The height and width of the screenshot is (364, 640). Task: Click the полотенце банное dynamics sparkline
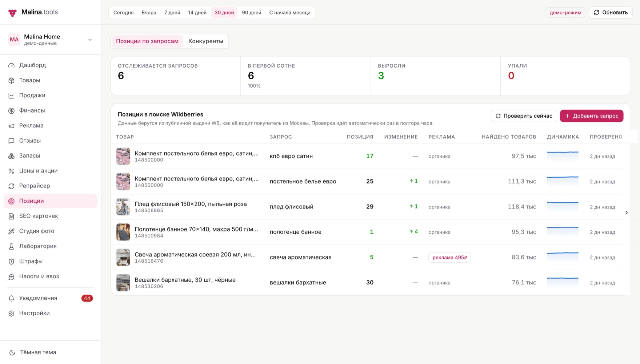(x=563, y=232)
